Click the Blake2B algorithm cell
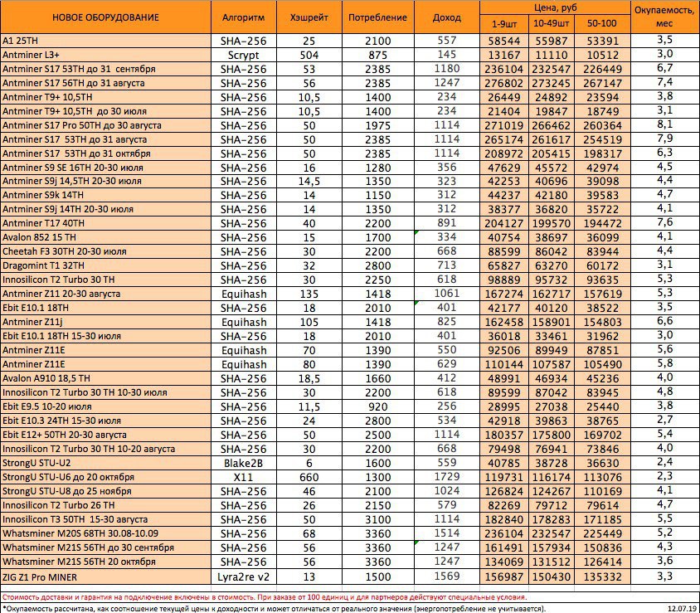The height and width of the screenshot is (613, 700). coord(243,463)
